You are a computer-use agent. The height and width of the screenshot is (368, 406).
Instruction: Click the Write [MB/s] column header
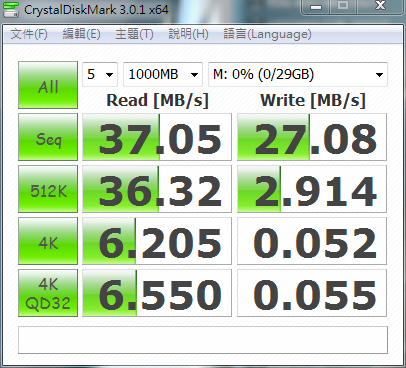point(313,100)
